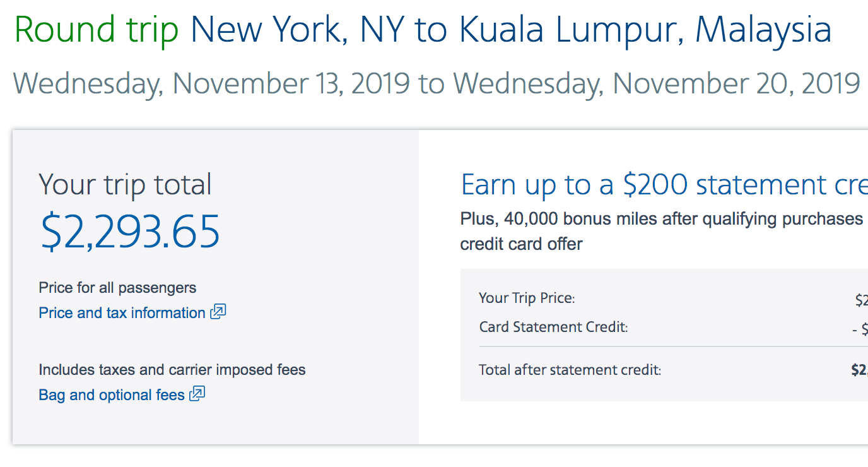868x467 pixels.
Task: Click the 'Earn up to a $200 statement' heading
Action: click(664, 185)
